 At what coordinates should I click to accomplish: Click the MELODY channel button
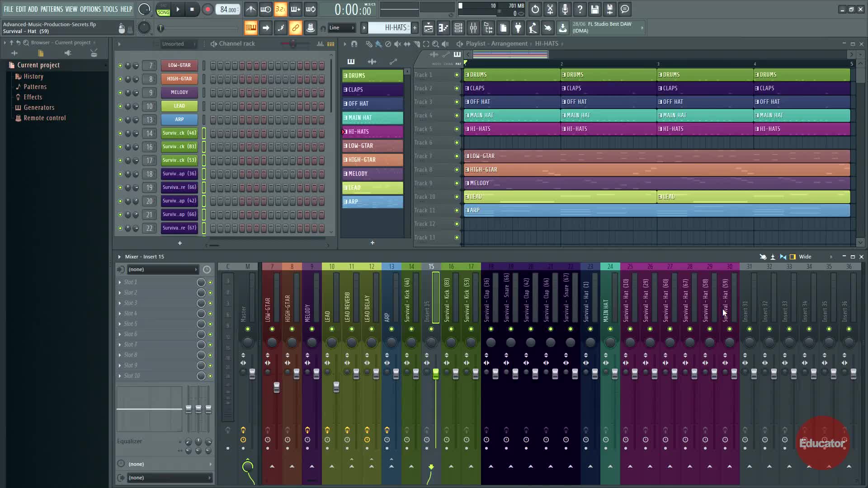[x=179, y=93]
